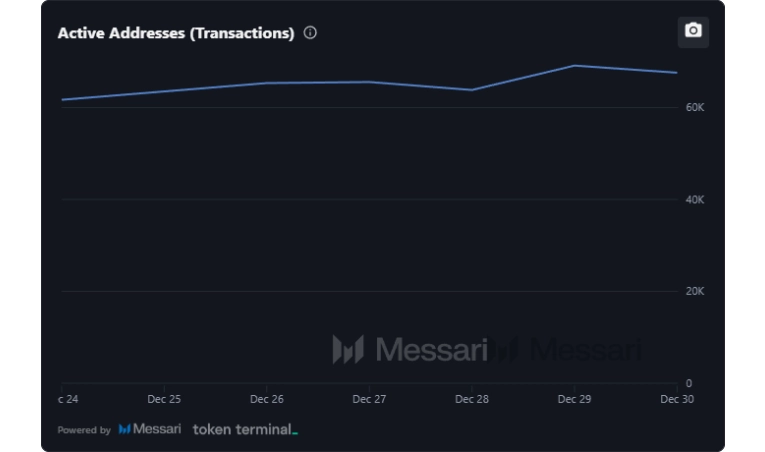The height and width of the screenshot is (452, 765).
Task: Click the 0 y-axis label
Action: click(688, 383)
